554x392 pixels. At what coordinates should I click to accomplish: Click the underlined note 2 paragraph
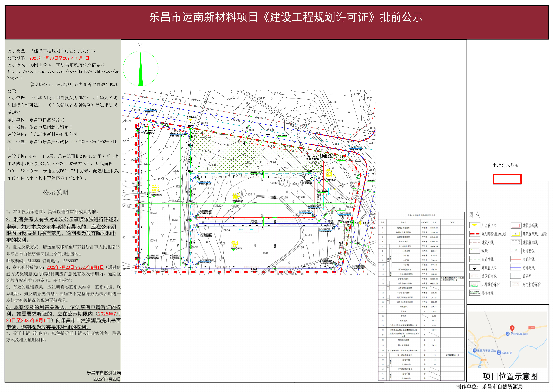(x=63, y=230)
